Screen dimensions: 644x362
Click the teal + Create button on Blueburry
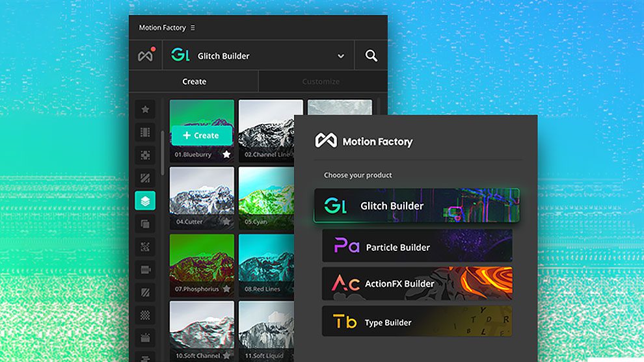click(201, 135)
